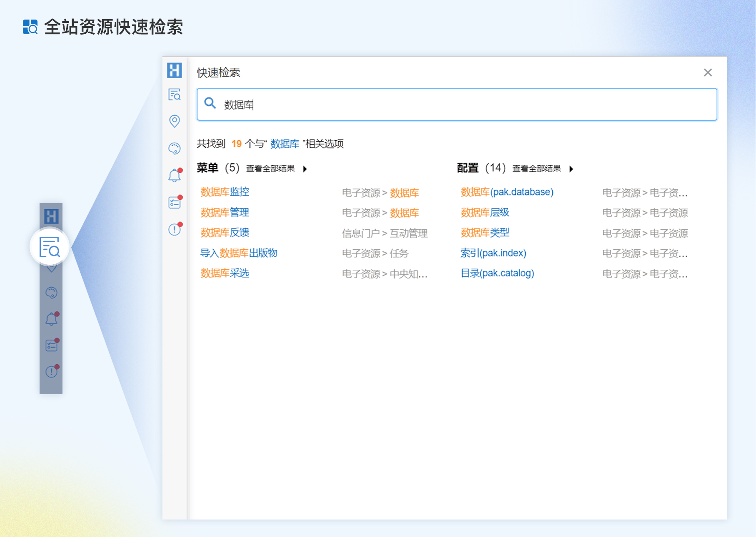
Task: Open 数据库监控 menu result
Action: pyautogui.click(x=225, y=192)
